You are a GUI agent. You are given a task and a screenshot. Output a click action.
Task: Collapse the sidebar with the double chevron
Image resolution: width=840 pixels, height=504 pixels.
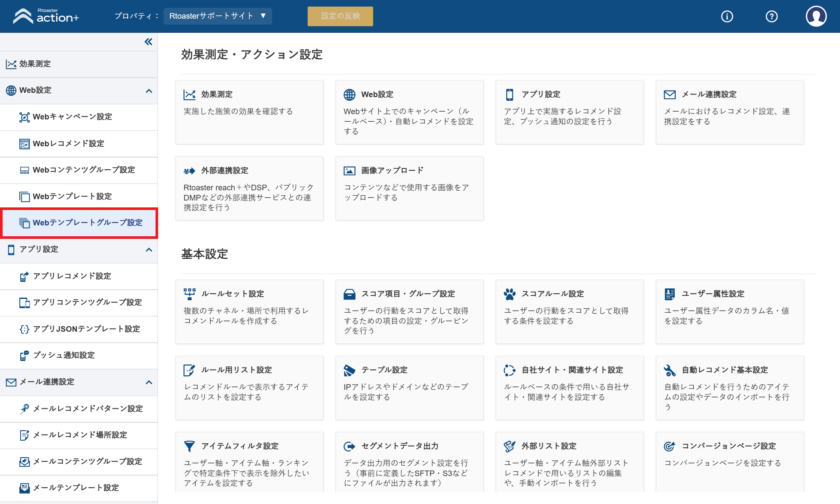[x=148, y=42]
